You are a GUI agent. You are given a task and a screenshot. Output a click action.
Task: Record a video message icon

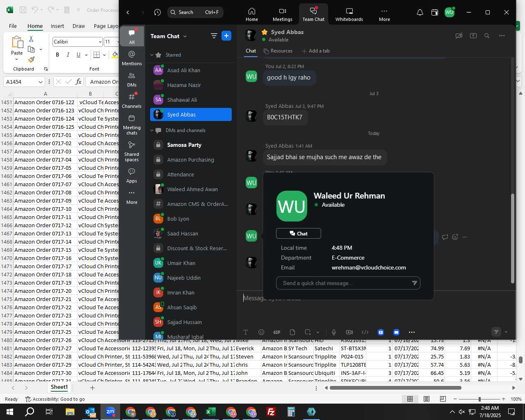[349, 332]
